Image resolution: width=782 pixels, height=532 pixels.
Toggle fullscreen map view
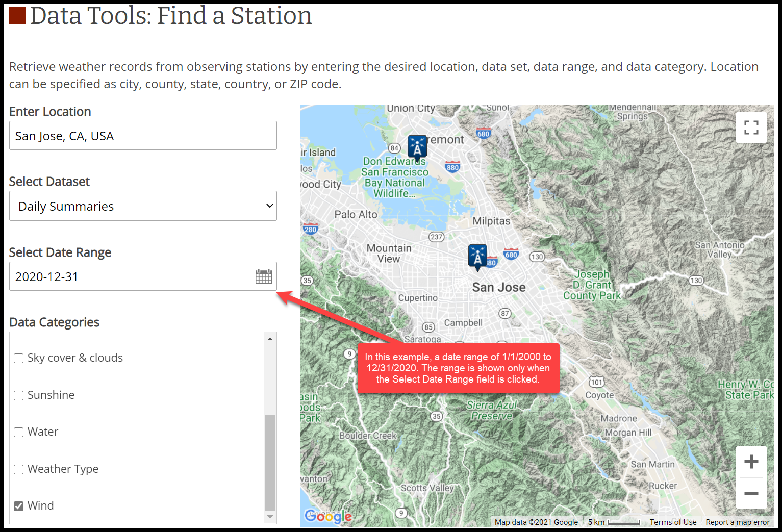751,128
